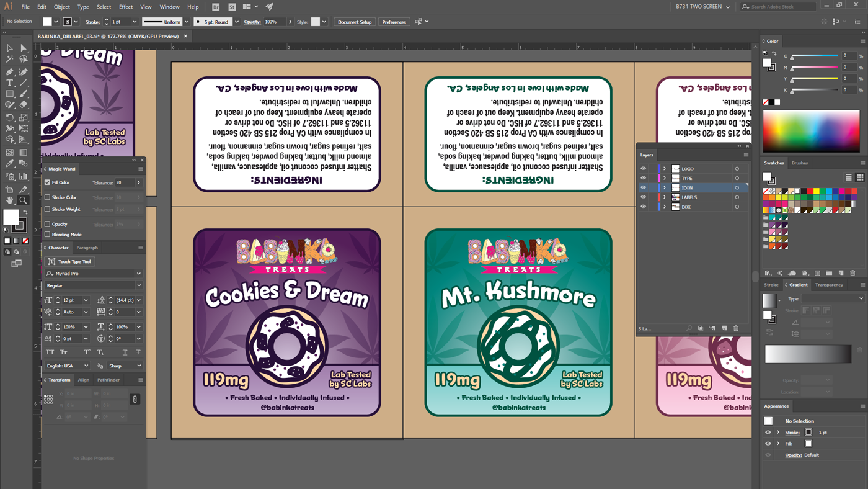Select the Artboard tool
The image size is (868, 489).
[10, 189]
